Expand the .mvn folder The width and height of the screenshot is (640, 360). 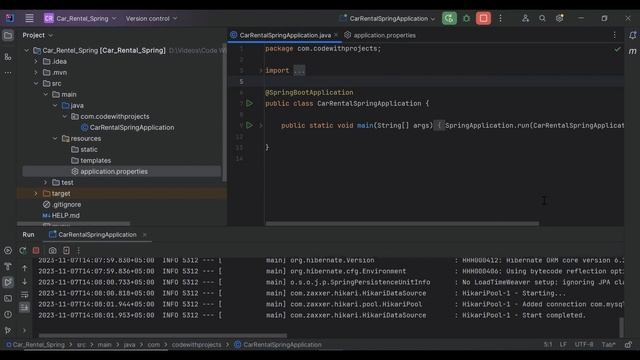click(36, 73)
